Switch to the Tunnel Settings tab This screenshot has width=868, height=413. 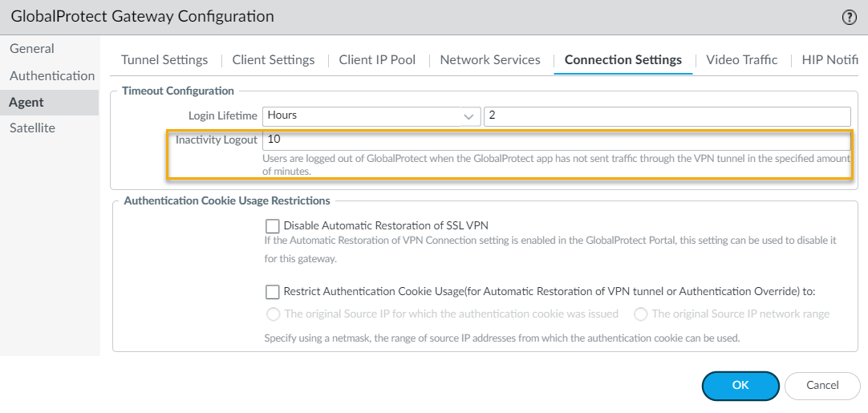tap(164, 60)
